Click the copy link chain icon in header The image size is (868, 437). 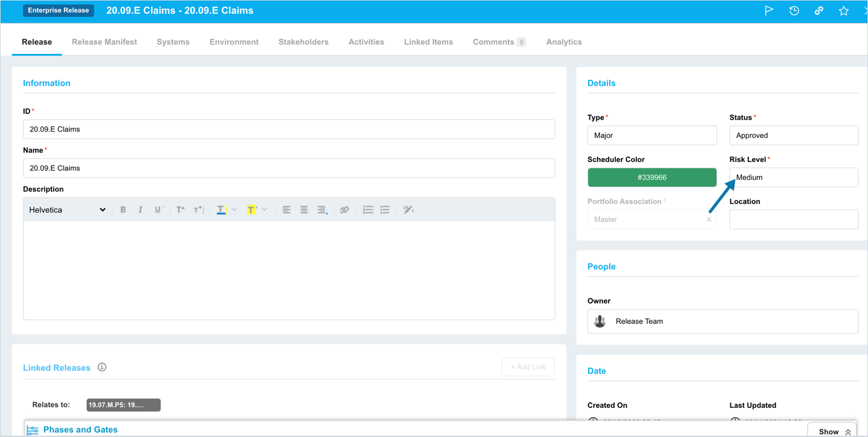coord(819,11)
